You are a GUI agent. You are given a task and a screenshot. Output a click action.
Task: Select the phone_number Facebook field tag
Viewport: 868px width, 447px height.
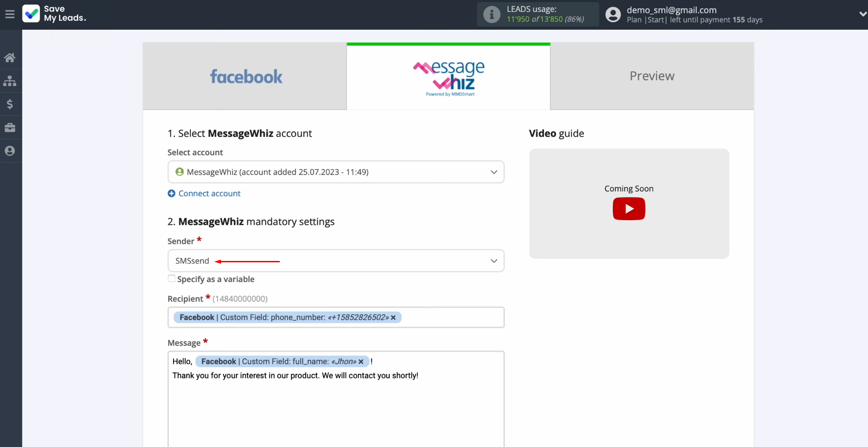pyautogui.click(x=287, y=317)
